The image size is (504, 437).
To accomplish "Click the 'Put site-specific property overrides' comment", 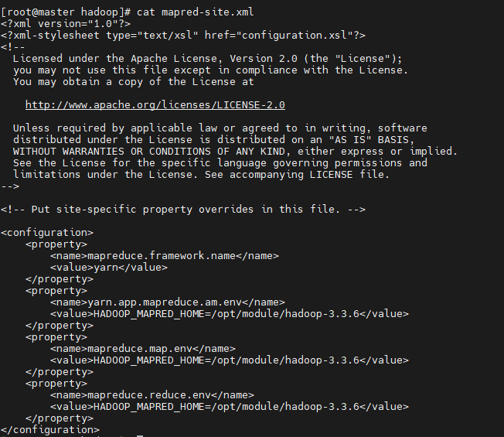I will 182,209.
